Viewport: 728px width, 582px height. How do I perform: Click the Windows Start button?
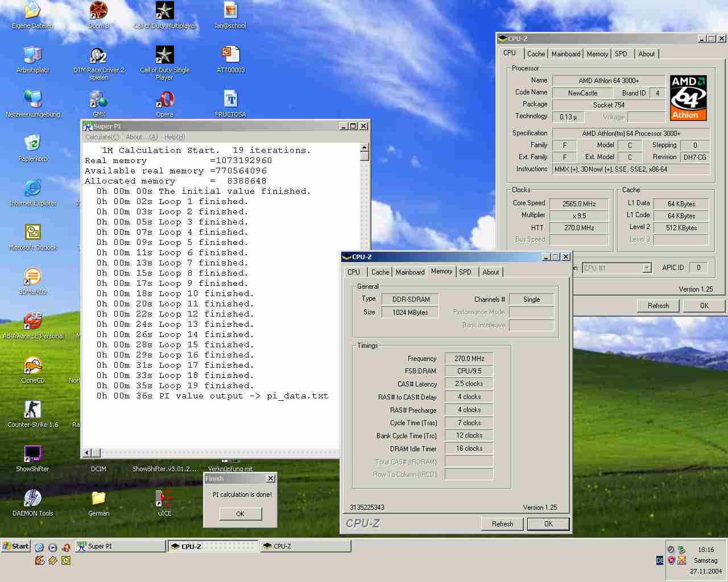click(16, 546)
